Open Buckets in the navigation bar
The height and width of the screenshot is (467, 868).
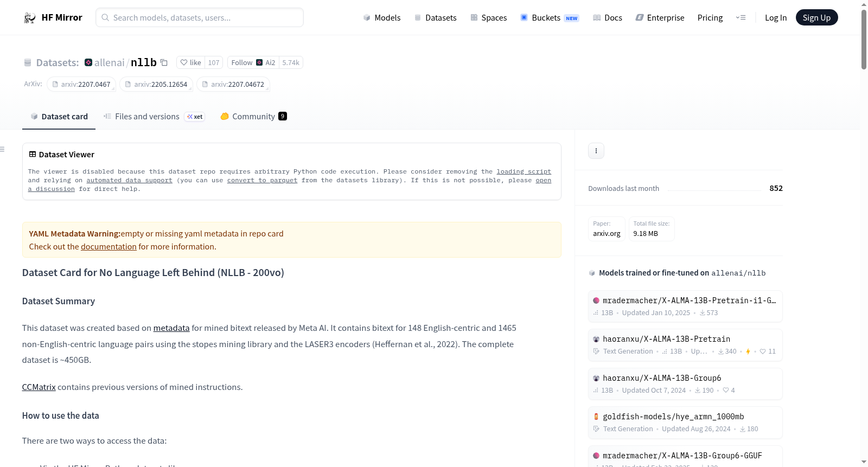tap(550, 18)
